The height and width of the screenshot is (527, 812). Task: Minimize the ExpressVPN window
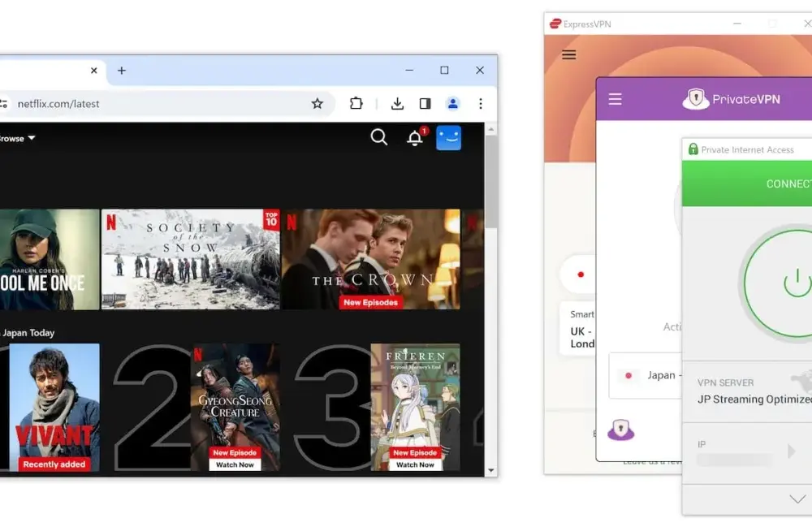pyautogui.click(x=737, y=24)
